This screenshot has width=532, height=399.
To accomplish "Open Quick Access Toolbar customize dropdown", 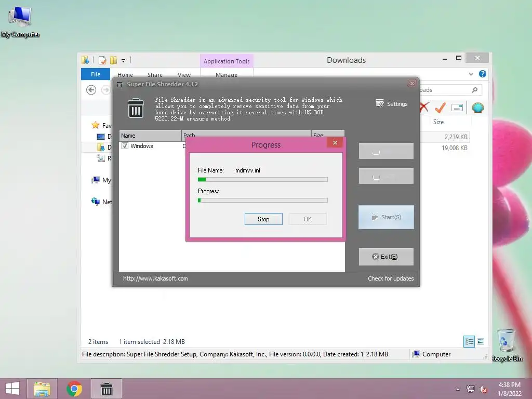I will coord(124,61).
